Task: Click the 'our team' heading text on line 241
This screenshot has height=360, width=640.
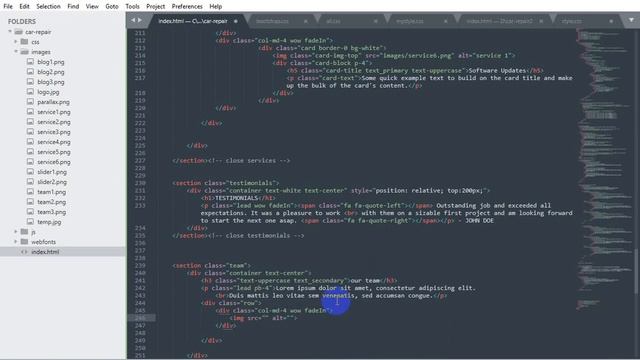Action: point(365,280)
